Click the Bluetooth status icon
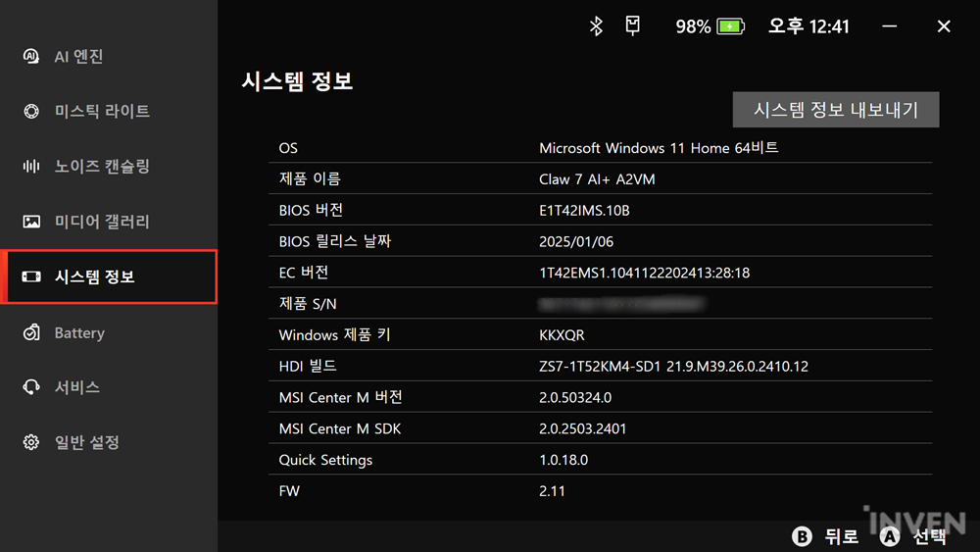Screen dimensions: 980x552 [596, 26]
